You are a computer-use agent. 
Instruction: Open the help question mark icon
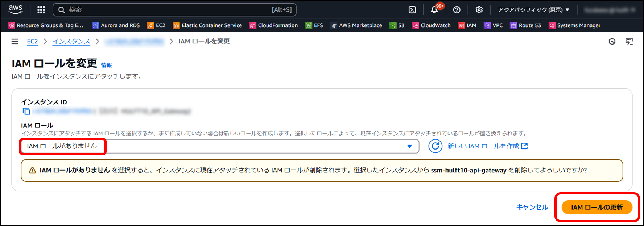(457, 10)
